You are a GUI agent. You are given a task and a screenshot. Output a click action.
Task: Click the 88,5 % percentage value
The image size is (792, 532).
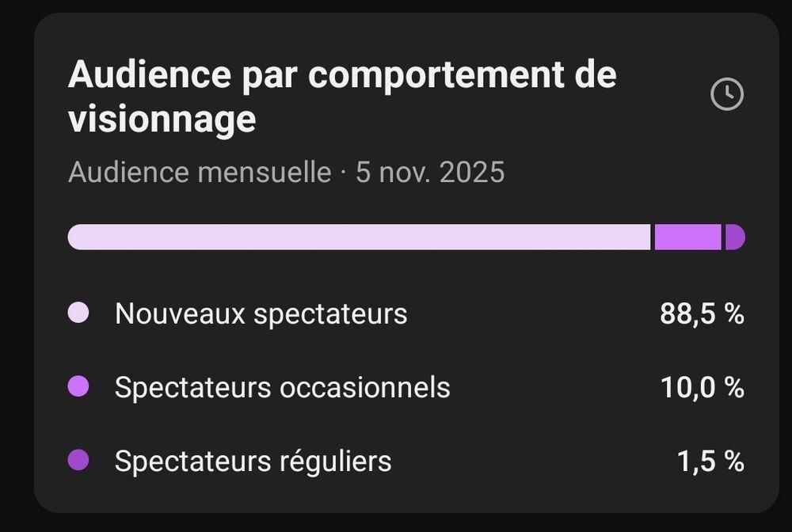[x=703, y=313]
